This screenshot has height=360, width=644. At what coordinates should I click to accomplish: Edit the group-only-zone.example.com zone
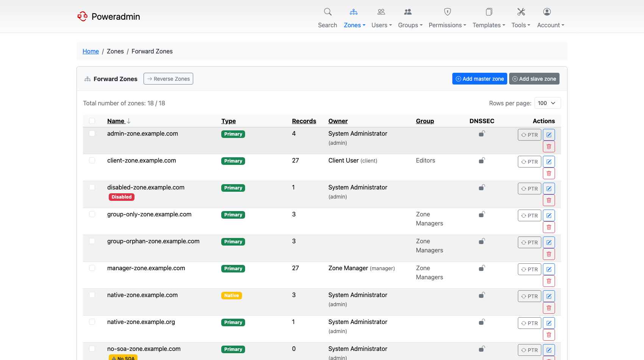click(549, 215)
